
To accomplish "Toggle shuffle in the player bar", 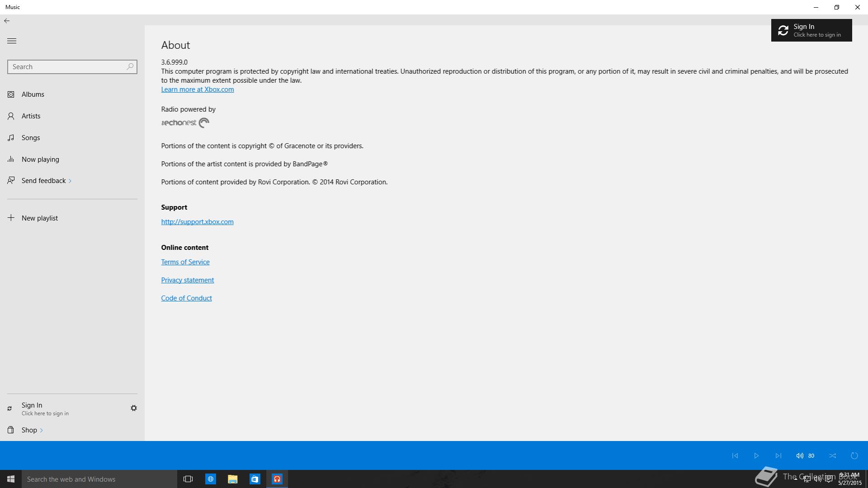I will pos(833,456).
